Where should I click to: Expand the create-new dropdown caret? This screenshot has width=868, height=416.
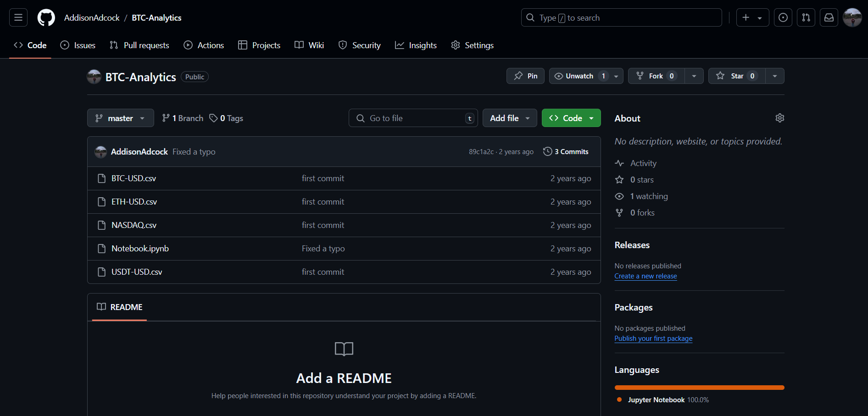click(760, 18)
